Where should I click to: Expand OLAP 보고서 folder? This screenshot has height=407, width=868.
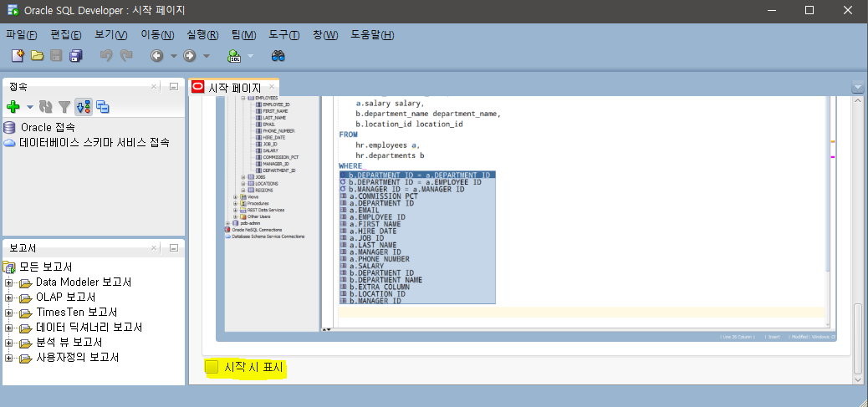(x=9, y=298)
